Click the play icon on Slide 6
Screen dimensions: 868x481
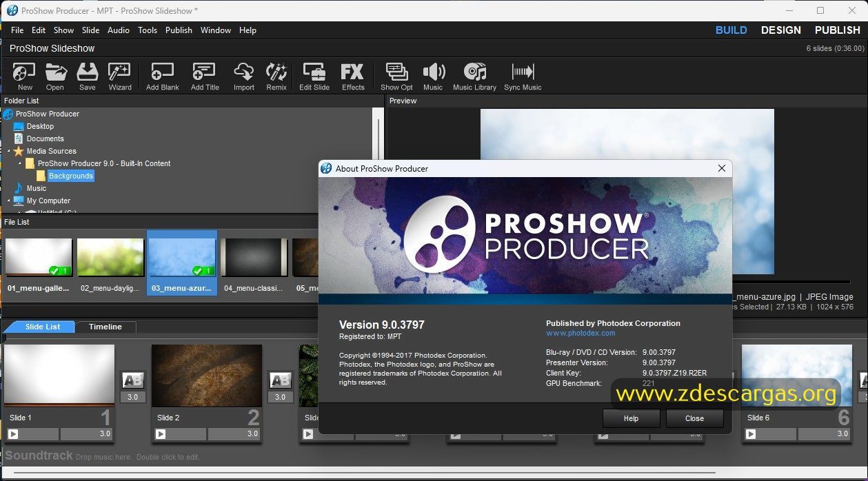coord(751,434)
